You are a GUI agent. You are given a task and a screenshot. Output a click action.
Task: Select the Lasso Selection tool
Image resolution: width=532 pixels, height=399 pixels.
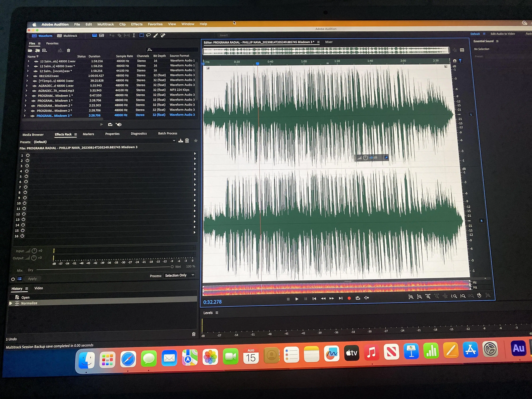pos(148,35)
